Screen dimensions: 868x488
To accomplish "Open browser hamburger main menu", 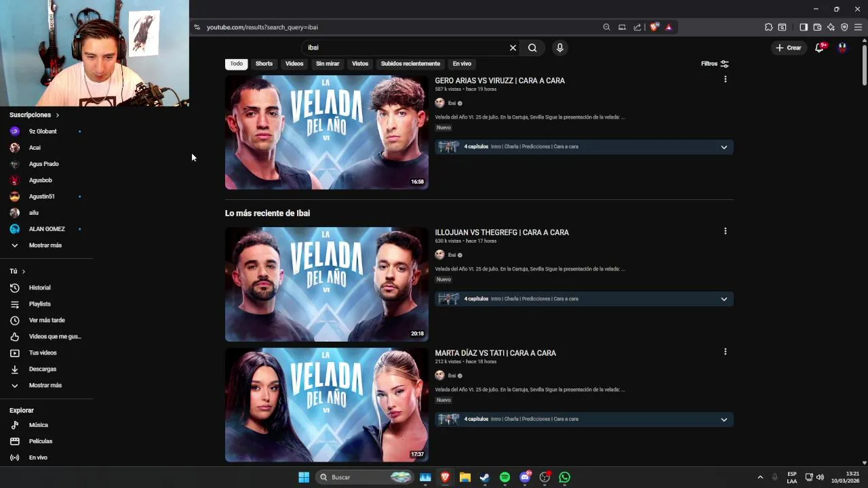I will click(x=858, y=27).
